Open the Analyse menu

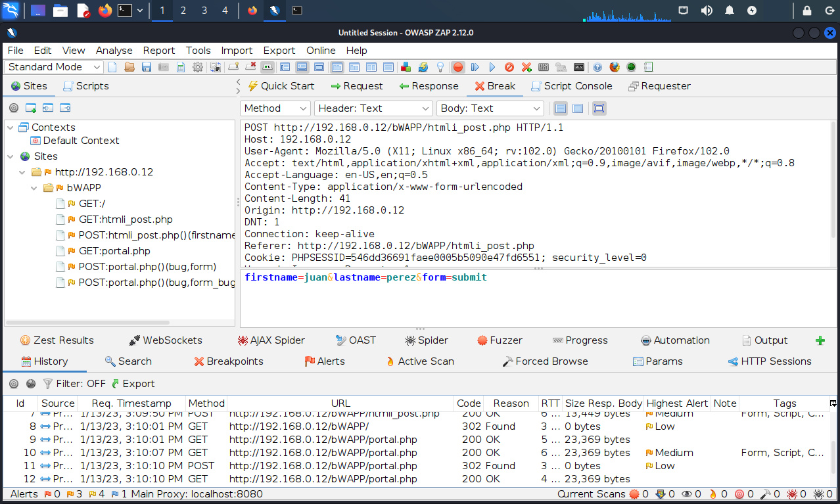pyautogui.click(x=114, y=51)
